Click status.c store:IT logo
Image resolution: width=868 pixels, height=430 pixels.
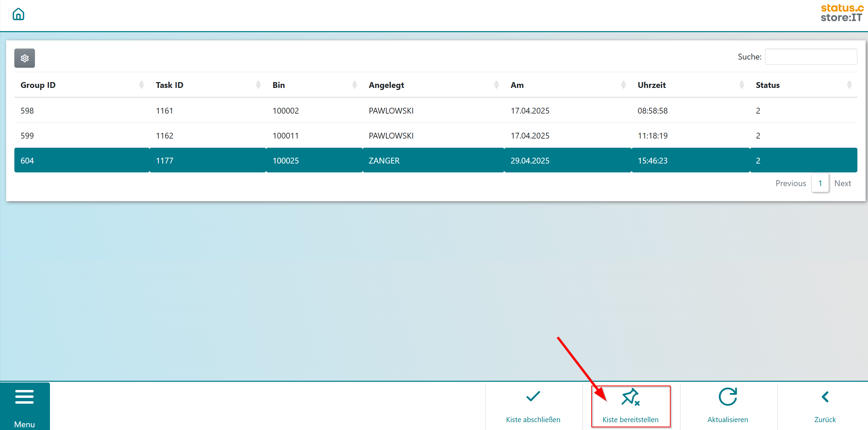(842, 13)
